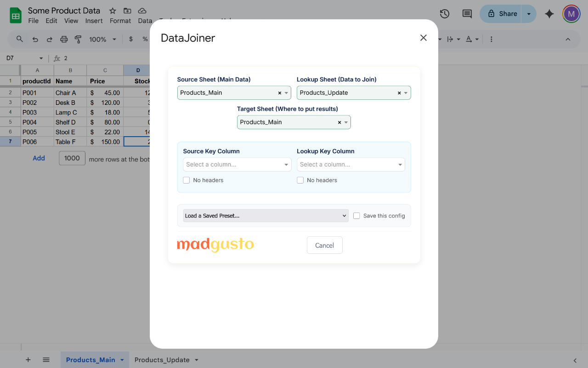Click the row count input field
The image size is (588, 368).
click(x=72, y=158)
